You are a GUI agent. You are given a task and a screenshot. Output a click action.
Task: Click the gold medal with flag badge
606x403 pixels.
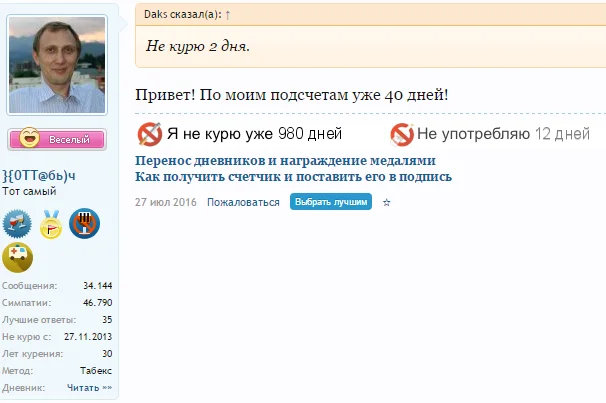click(x=51, y=224)
